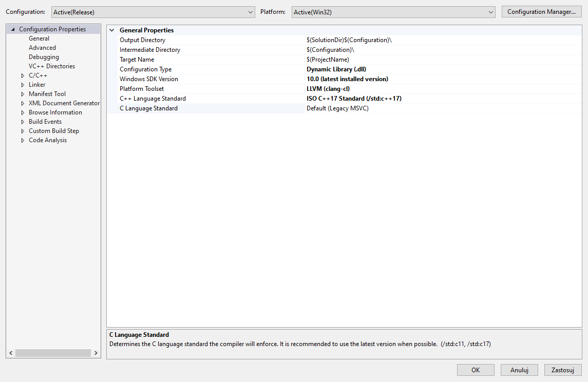
Task: Select the Platform Toolset value field
Action: click(442, 89)
